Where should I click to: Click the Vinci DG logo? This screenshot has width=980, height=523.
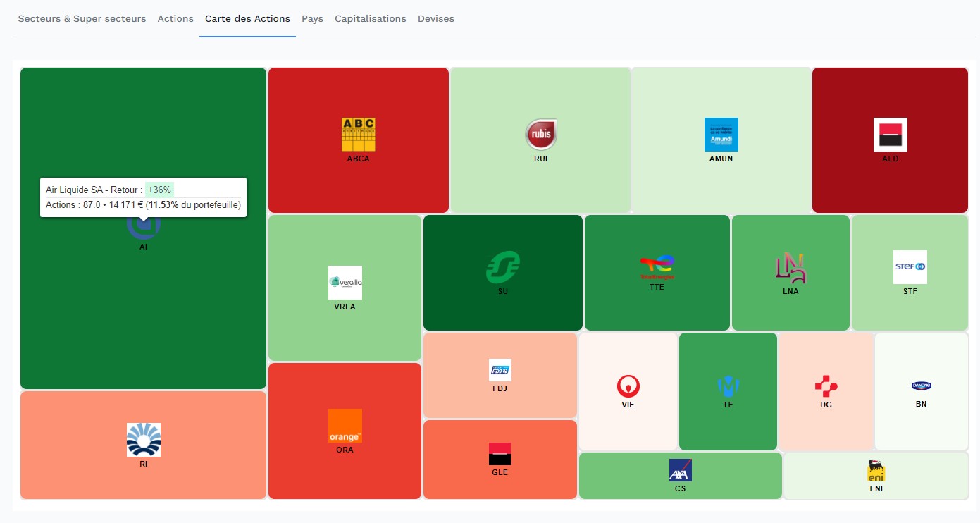click(826, 386)
